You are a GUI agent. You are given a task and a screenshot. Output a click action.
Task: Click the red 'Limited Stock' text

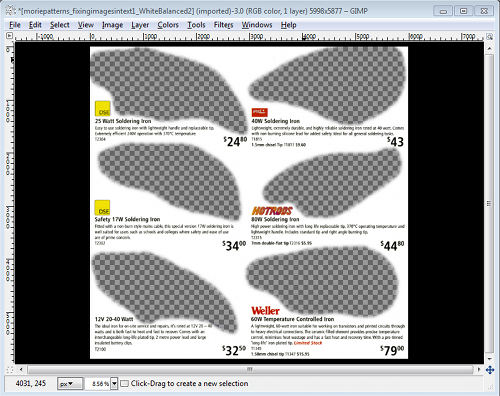pos(308,343)
